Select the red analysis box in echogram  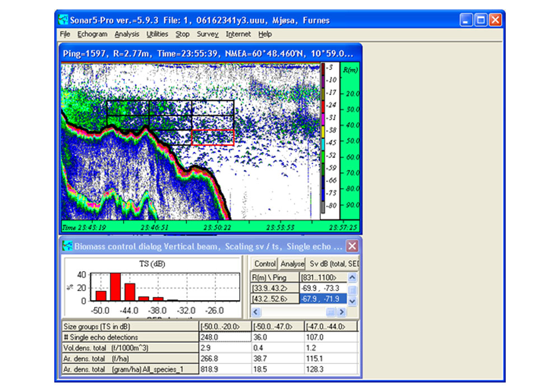coord(213,138)
